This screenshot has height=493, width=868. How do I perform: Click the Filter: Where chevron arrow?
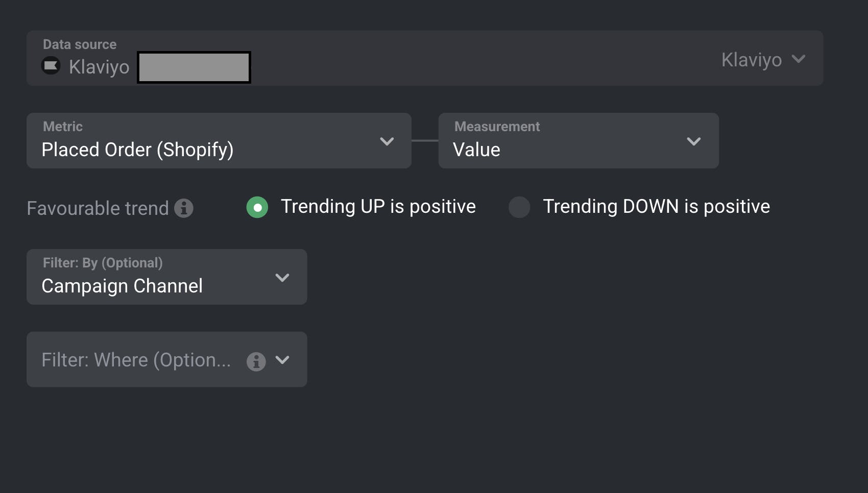pyautogui.click(x=282, y=360)
